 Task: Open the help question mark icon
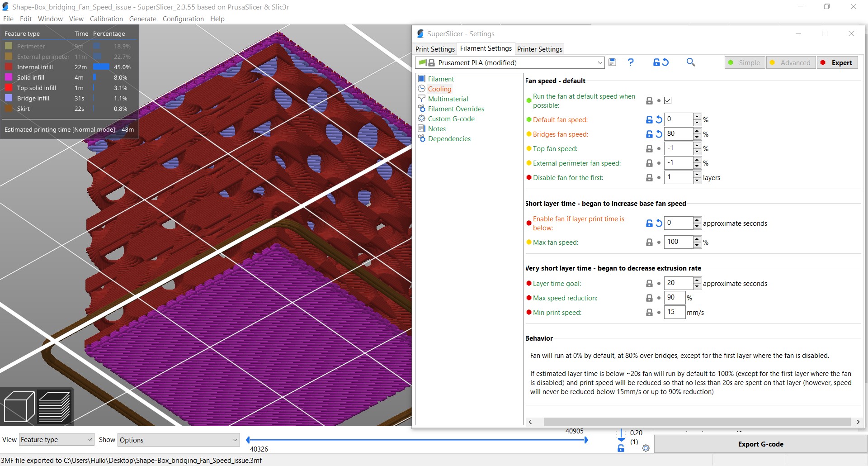[631, 62]
